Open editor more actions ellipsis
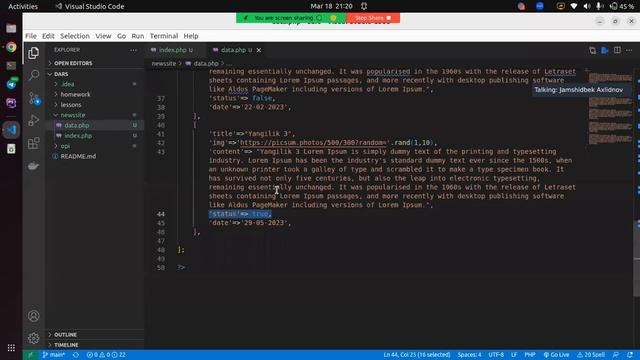Image resolution: width=640 pixels, height=360 pixels. pos(629,50)
